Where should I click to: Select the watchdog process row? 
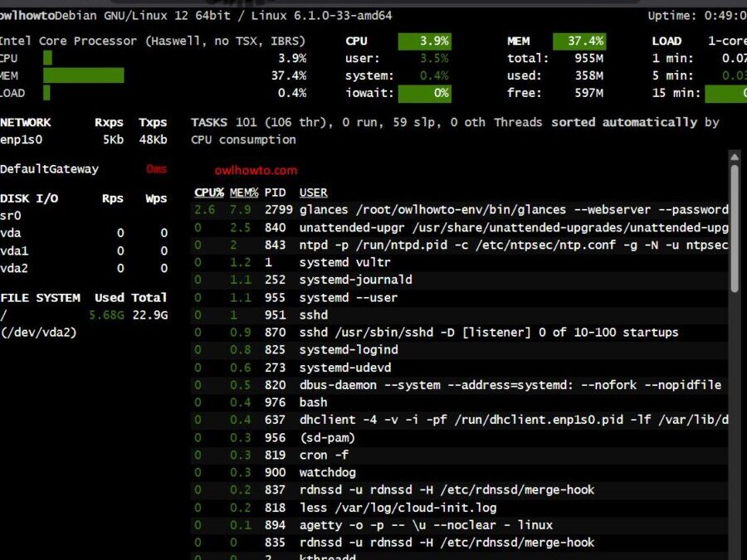460,472
